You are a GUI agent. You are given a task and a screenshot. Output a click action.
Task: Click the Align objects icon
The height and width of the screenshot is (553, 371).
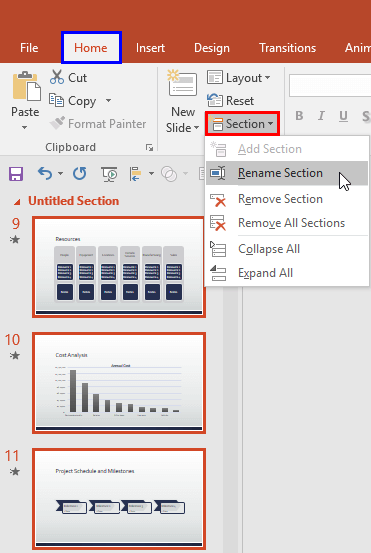(135, 174)
